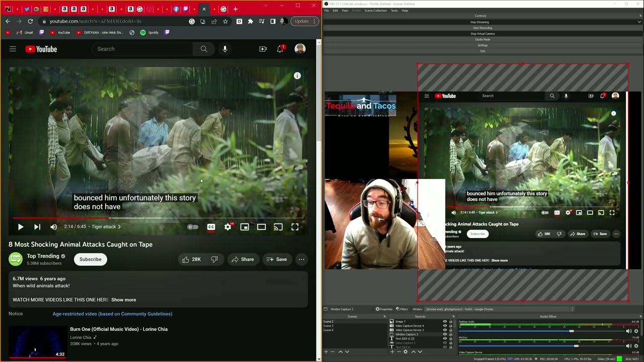Image resolution: width=644 pixels, height=362 pixels.
Task: Open YouTube Create video icon in Chrome
Action: [x=263, y=49]
